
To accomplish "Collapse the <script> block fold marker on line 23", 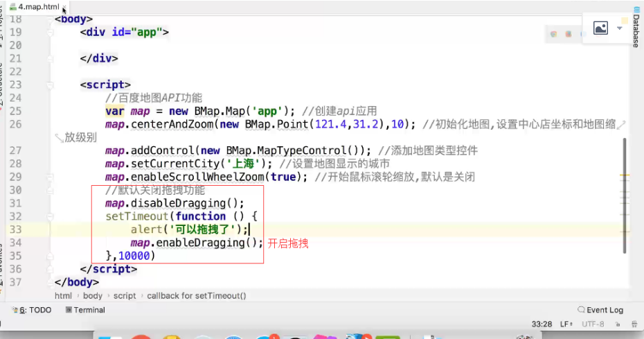I will [50, 85].
